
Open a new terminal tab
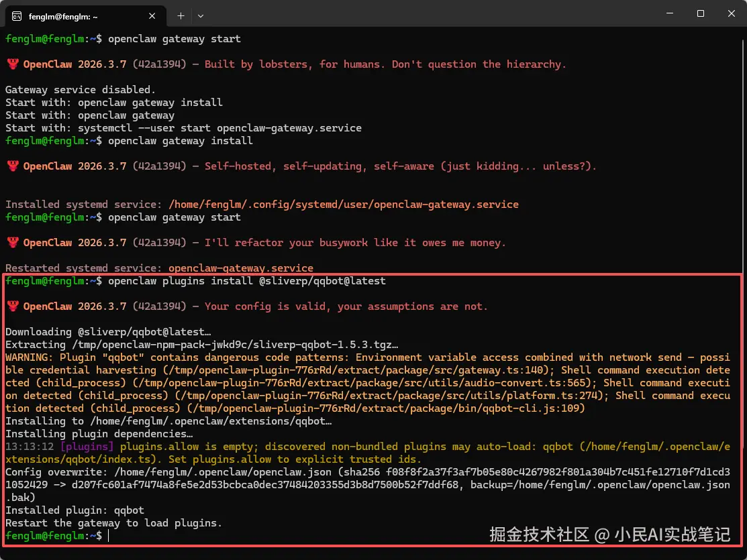(181, 16)
